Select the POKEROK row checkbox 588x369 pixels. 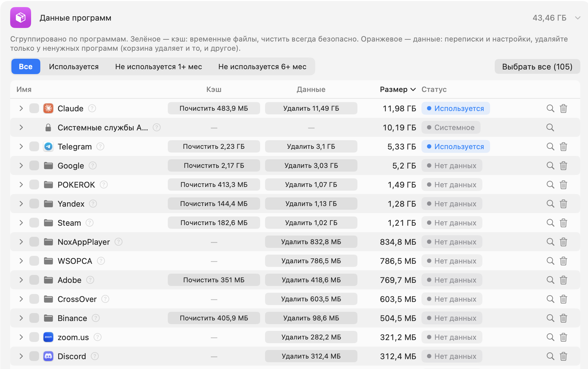pyautogui.click(x=34, y=185)
